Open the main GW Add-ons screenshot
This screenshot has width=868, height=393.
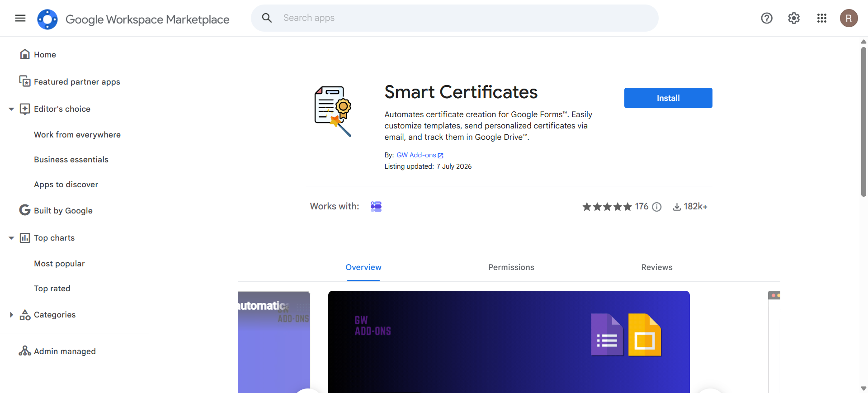click(509, 342)
